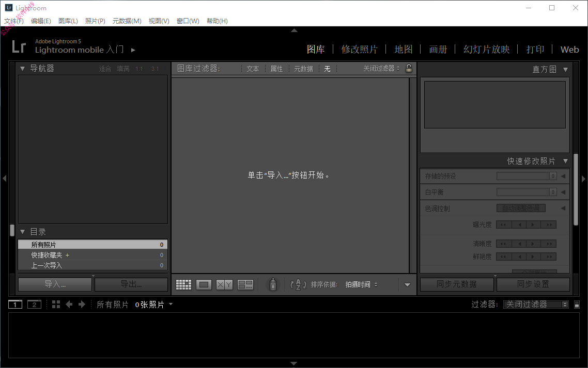Switch to 幻灯片放映 Slideshow module
This screenshot has width=588, height=368.
pyautogui.click(x=486, y=50)
